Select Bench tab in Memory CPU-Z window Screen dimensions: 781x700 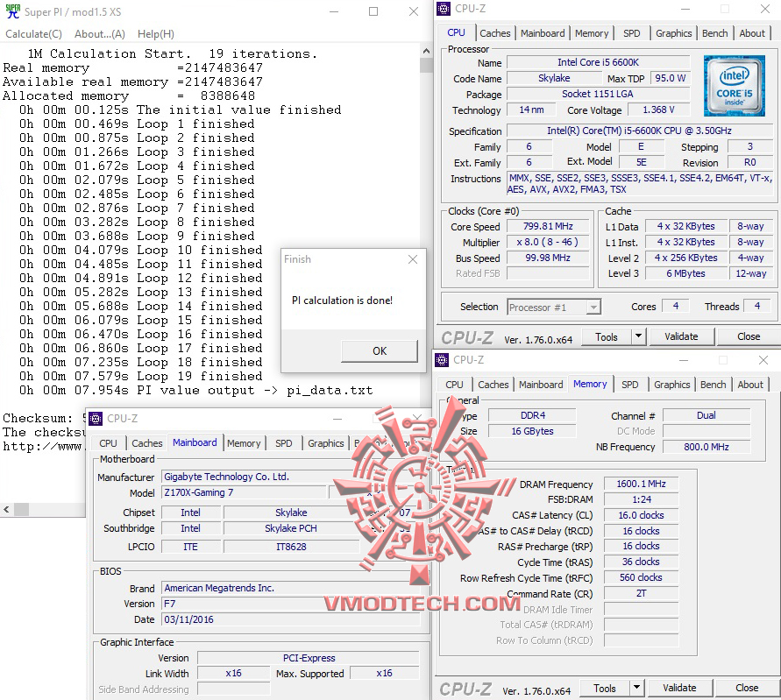click(714, 385)
